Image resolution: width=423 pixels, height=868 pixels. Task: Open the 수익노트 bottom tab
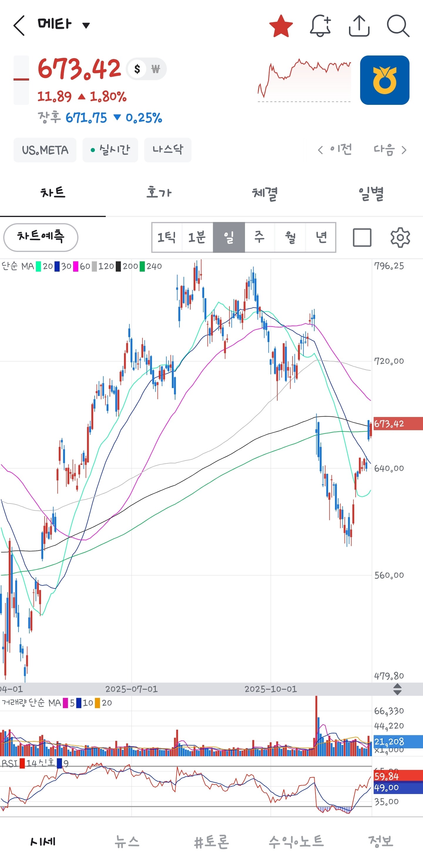[x=296, y=842]
